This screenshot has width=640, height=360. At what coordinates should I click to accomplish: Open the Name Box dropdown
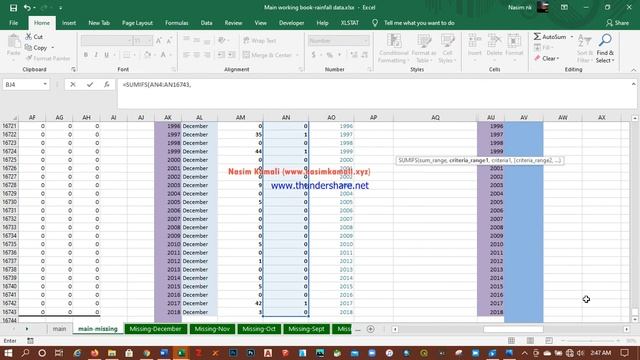(45, 84)
